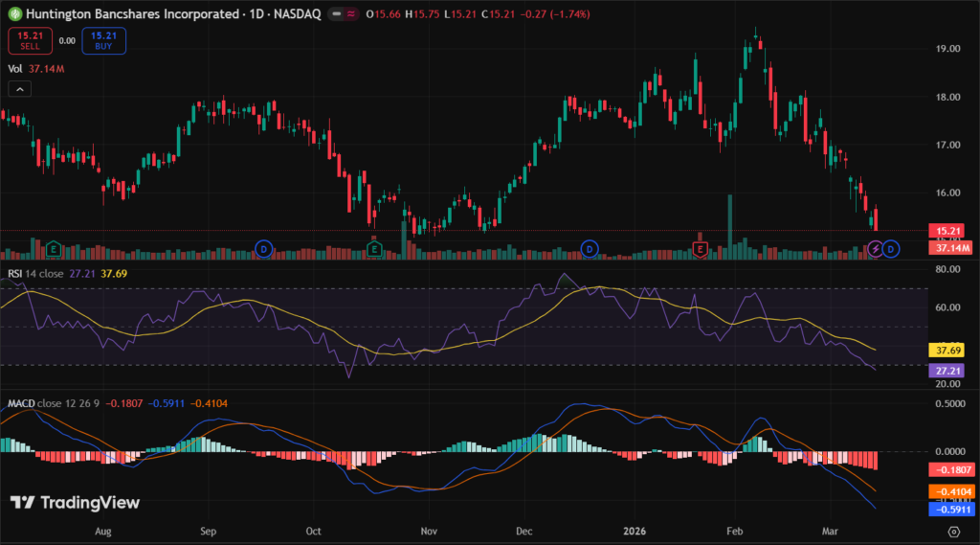Screen dimensions: 980x545
Task: Click the lightning bolt event icon
Action: point(875,249)
